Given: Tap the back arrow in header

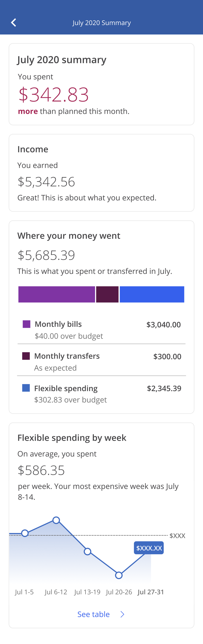Looking at the screenshot, I should [14, 23].
